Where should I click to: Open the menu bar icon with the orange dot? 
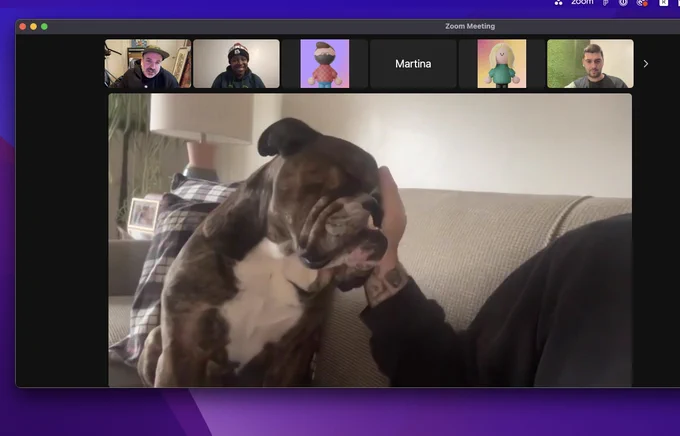click(641, 3)
